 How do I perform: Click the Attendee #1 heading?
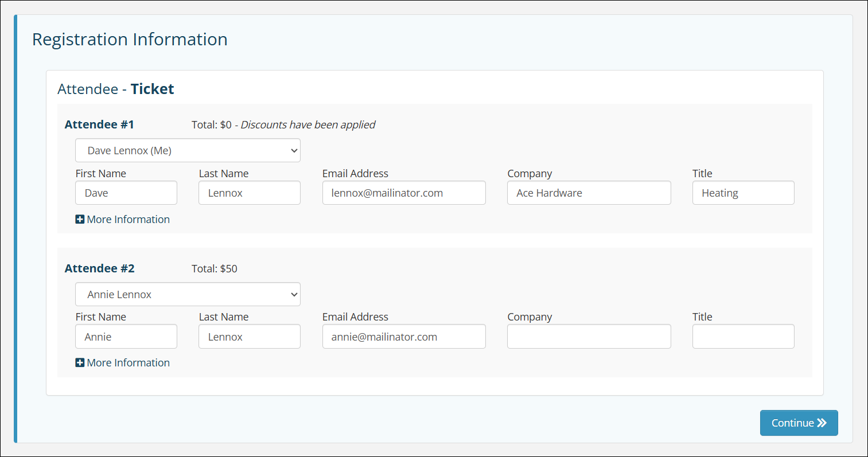pos(99,125)
